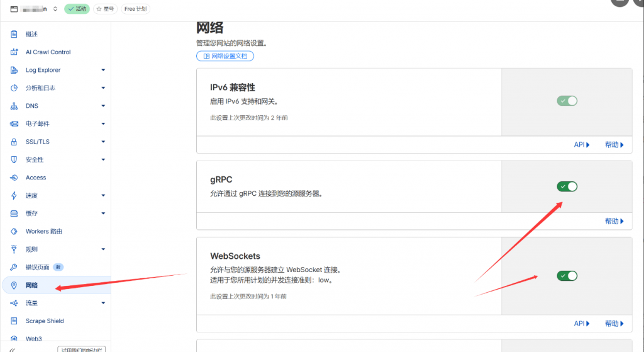Select the 网络 network menu item
The height and width of the screenshot is (352, 644).
tap(57, 285)
